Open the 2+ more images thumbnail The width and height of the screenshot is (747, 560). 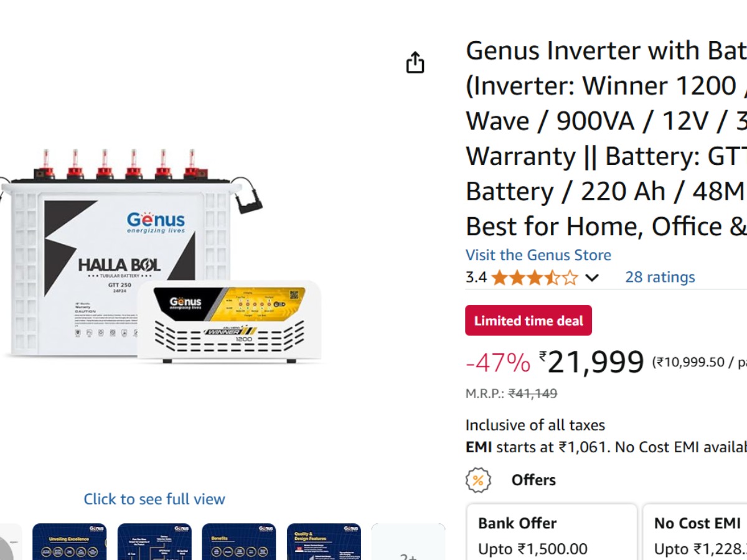(x=408, y=541)
